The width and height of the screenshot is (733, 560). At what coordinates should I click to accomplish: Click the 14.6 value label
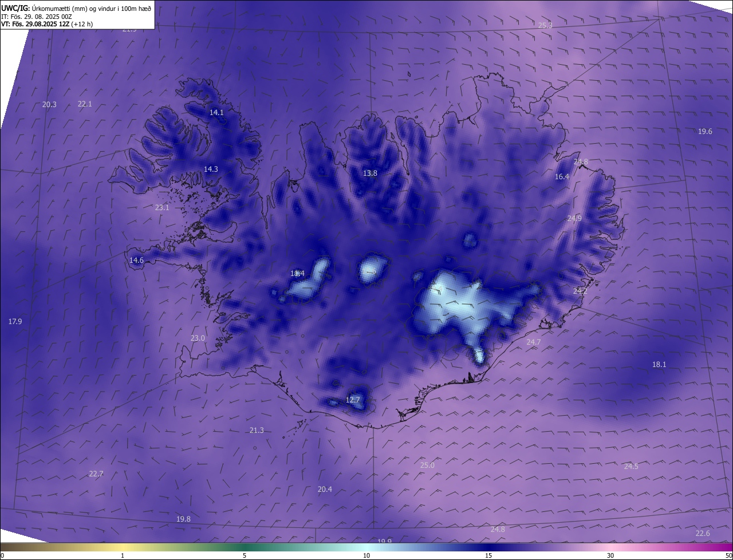coord(136,261)
